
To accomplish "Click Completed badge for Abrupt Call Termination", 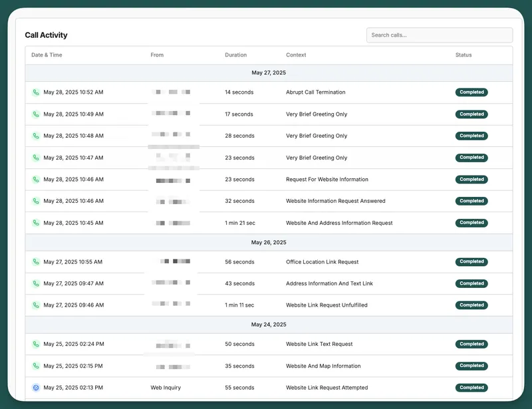I will click(x=471, y=92).
